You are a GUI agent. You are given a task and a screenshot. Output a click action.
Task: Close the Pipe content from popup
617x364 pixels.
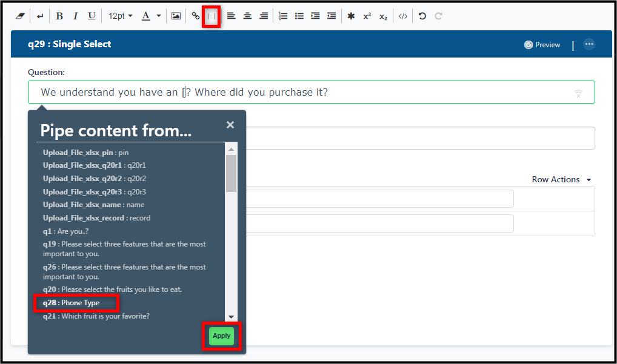pyautogui.click(x=230, y=125)
